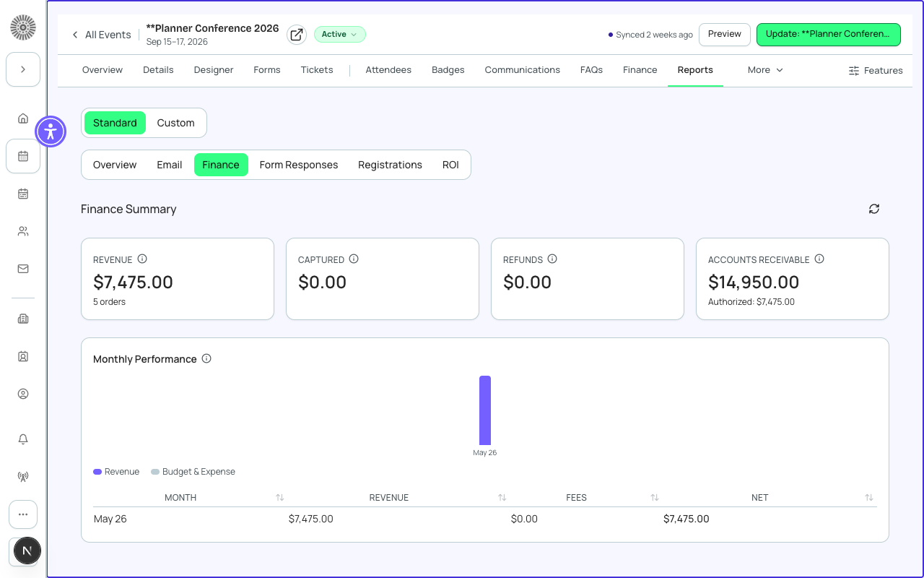Sort table by Revenue column

pos(502,498)
